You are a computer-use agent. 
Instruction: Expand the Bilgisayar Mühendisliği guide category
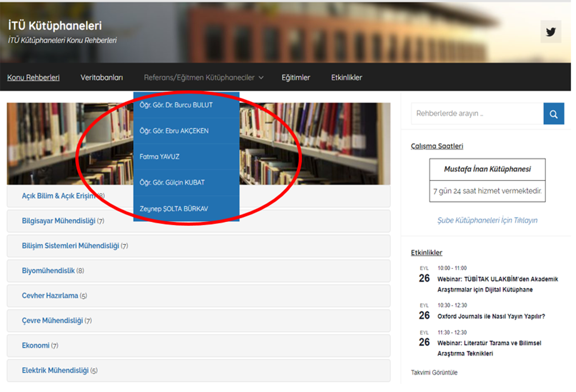[59, 221]
